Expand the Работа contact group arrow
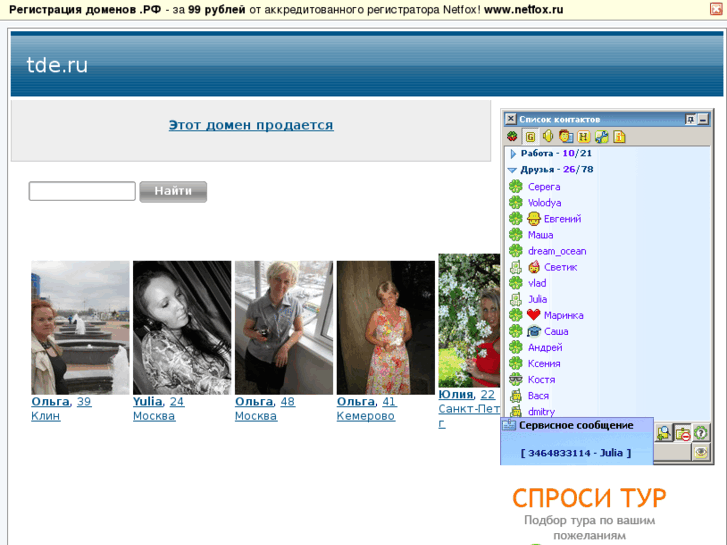727x545 pixels. (513, 154)
